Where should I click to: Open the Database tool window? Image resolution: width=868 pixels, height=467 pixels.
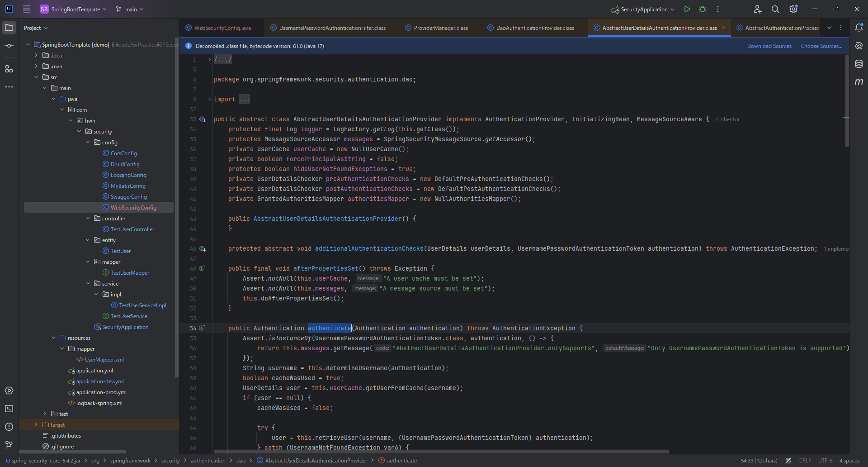859,64
